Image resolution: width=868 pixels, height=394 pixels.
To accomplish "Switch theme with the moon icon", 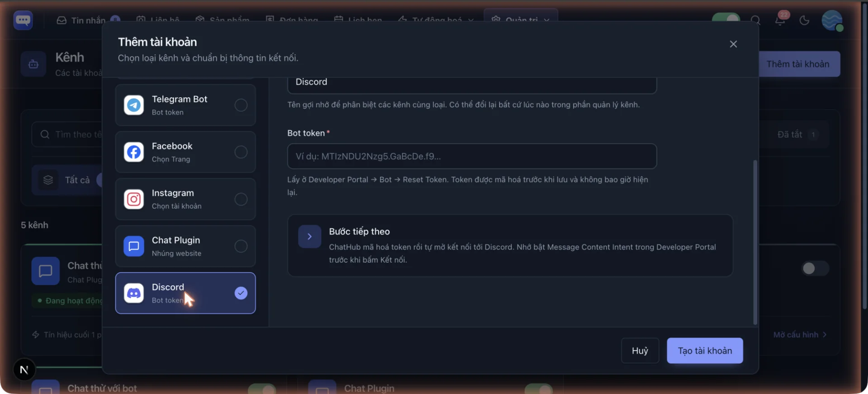I will tap(804, 20).
